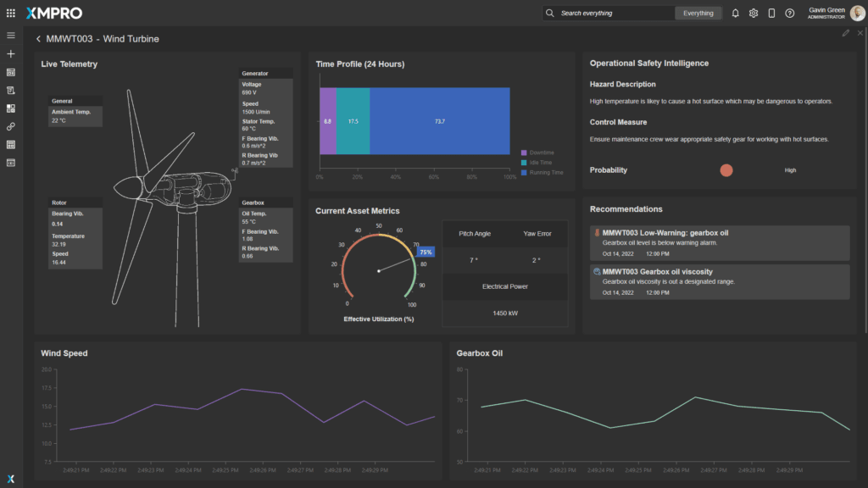
Task: Open the notifications bell
Action: pos(735,14)
